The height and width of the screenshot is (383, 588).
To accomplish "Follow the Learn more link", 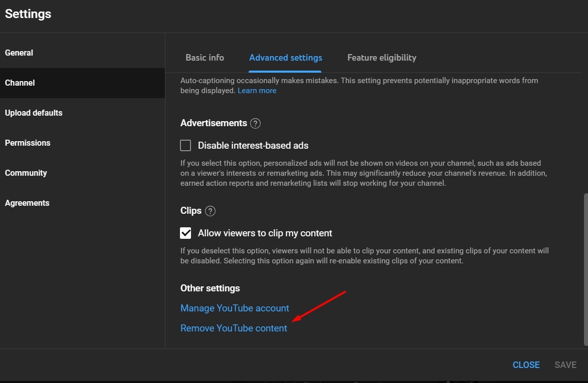I will coord(257,91).
